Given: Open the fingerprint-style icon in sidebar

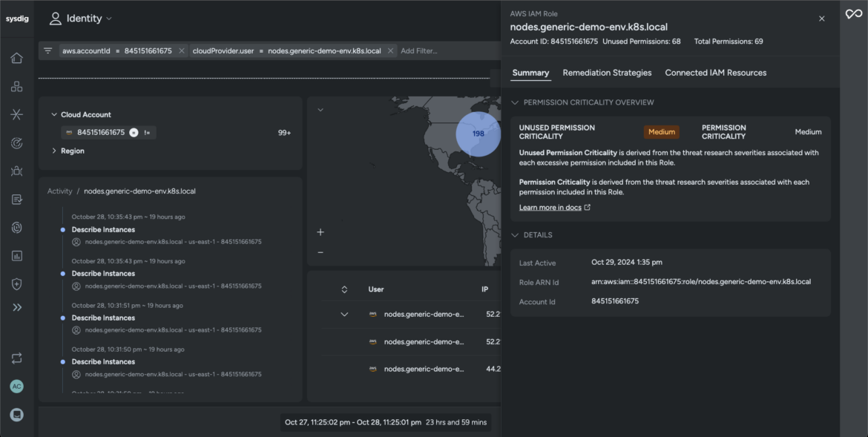Looking at the screenshot, I should (x=16, y=228).
